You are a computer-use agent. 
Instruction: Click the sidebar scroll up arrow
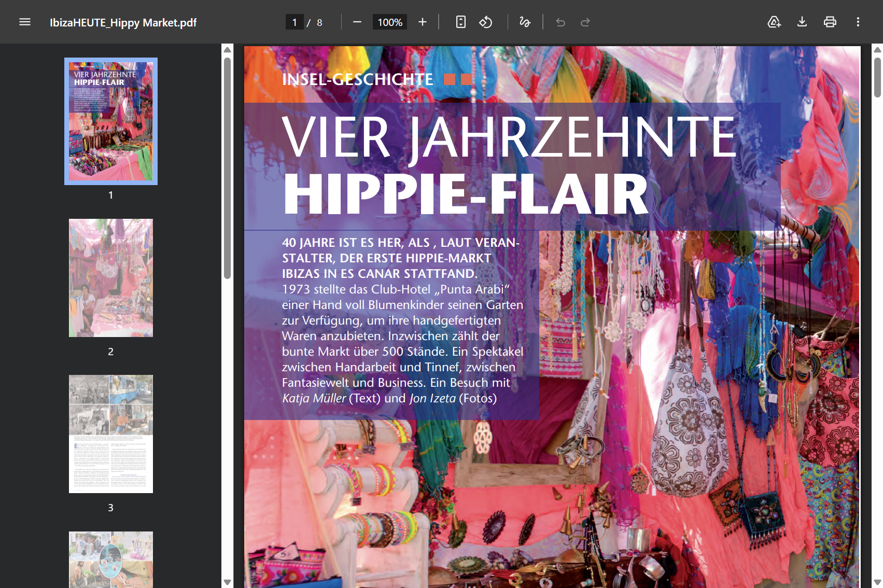tap(227, 50)
